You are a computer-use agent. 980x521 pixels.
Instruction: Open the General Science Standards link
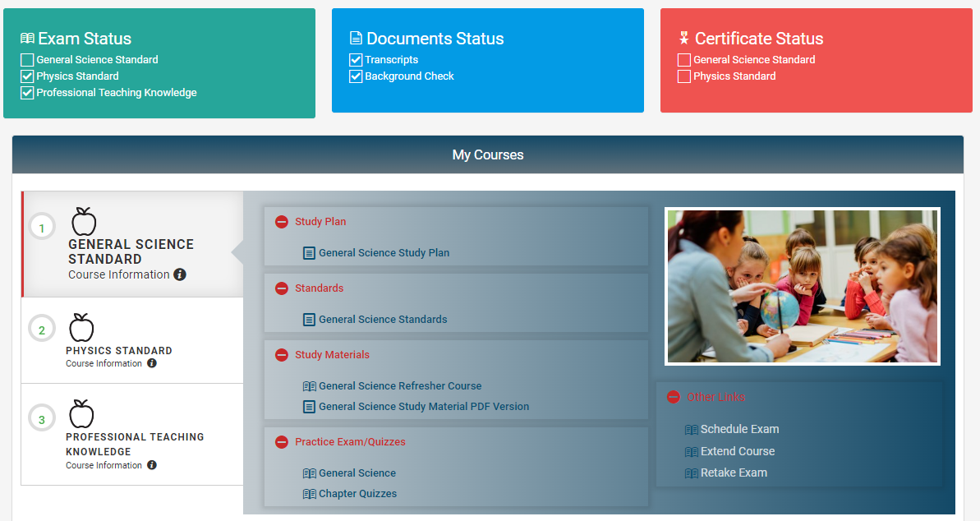383,319
